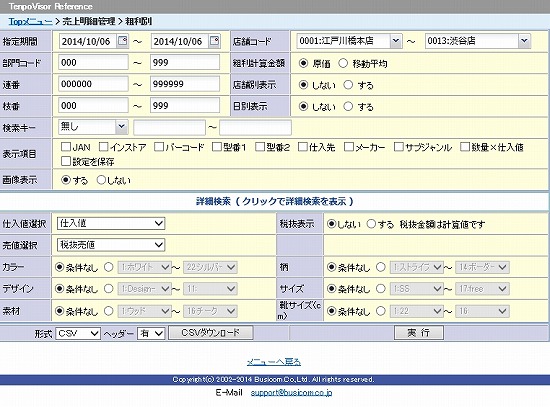Image resolution: width=550 pixels, height=407 pixels.
Task: Select する for 日別表示
Action: click(348, 106)
